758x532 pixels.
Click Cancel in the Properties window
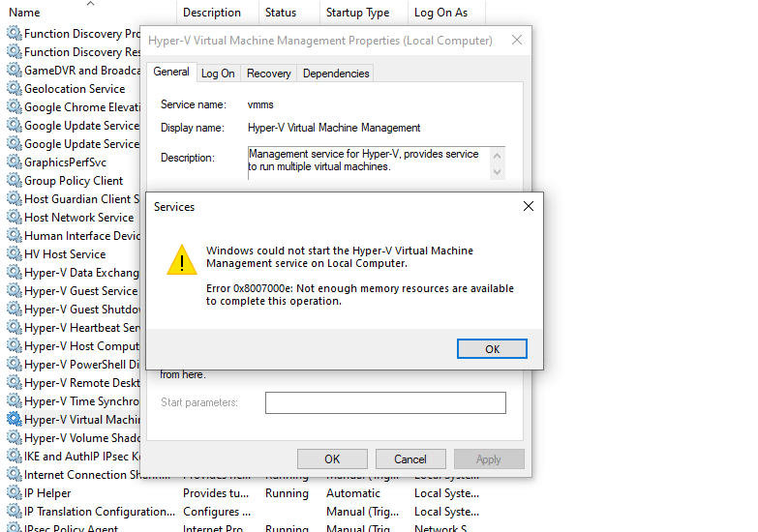click(x=410, y=459)
